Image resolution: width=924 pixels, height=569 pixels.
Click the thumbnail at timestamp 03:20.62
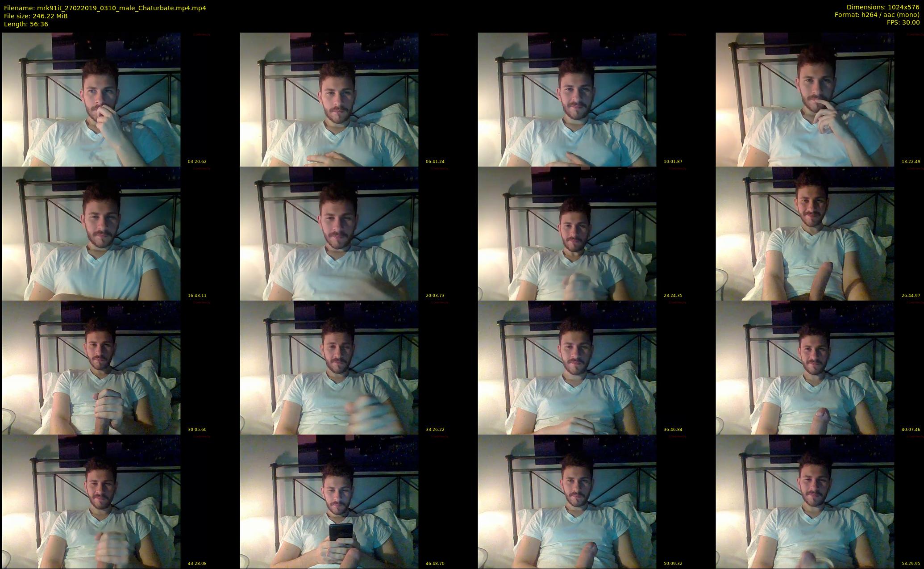(91, 99)
